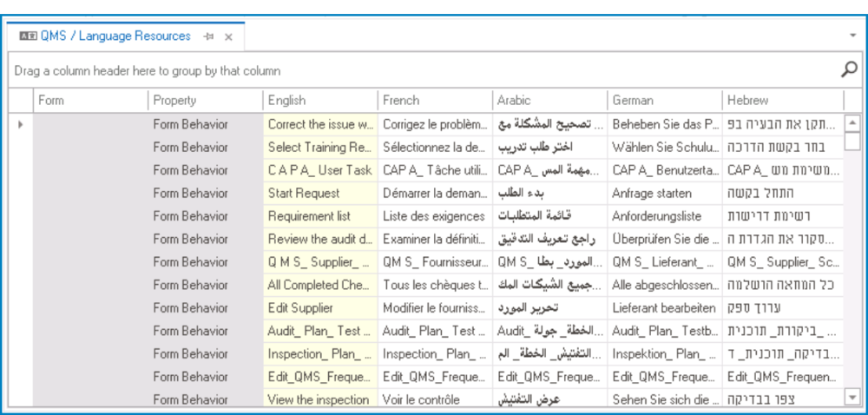The image size is (868, 415).
Task: Select the German cell 'Lieferant bearbeiten'
Action: [664, 308]
